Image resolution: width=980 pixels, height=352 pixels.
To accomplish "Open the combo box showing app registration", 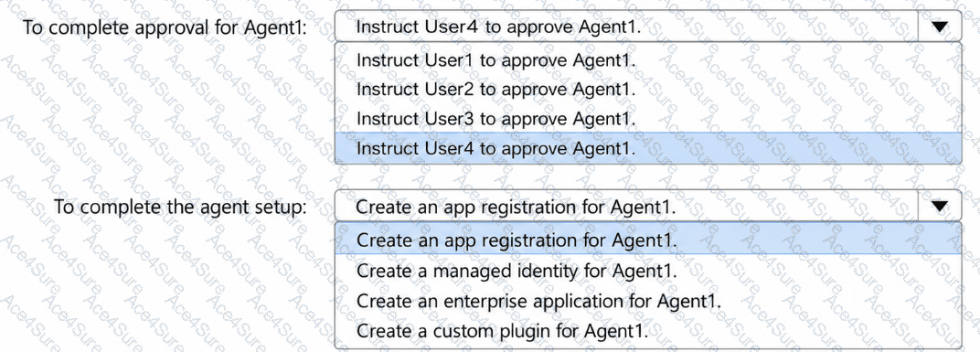I will 648,206.
